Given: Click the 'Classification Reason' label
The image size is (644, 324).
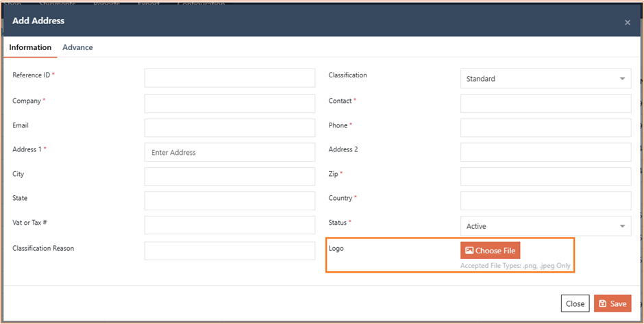Looking at the screenshot, I should pos(43,248).
